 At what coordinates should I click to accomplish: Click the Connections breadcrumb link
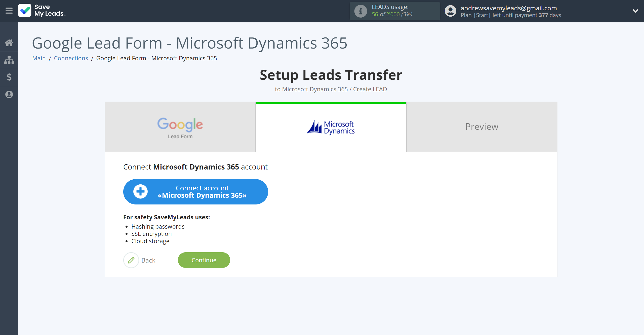[71, 58]
